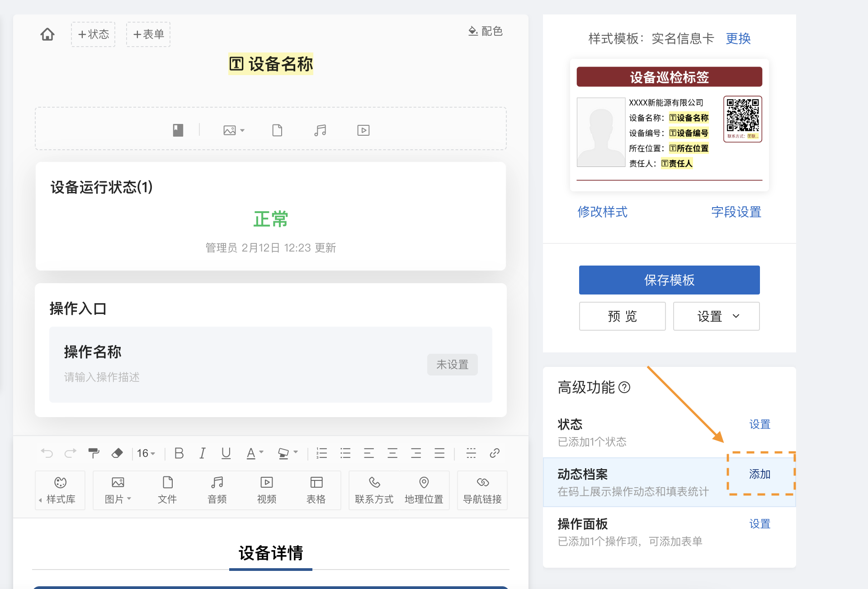The width and height of the screenshot is (868, 589).
Task: Insert a numbered list
Action: pos(321,453)
